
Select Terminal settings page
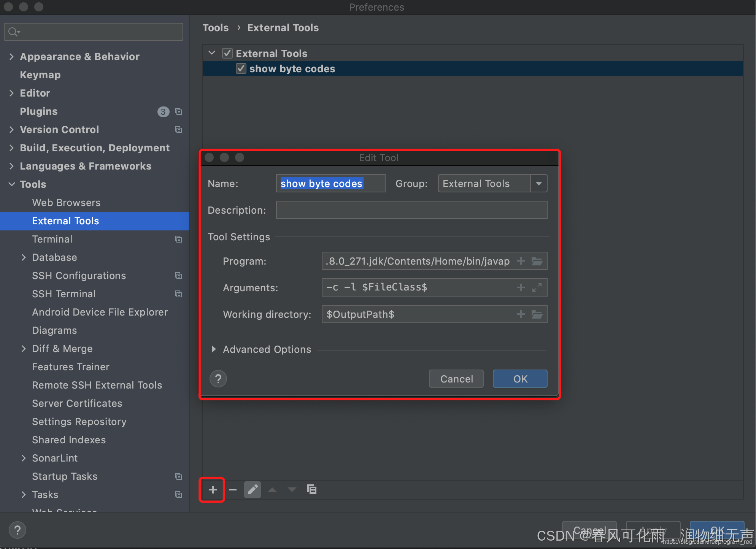pyautogui.click(x=52, y=239)
